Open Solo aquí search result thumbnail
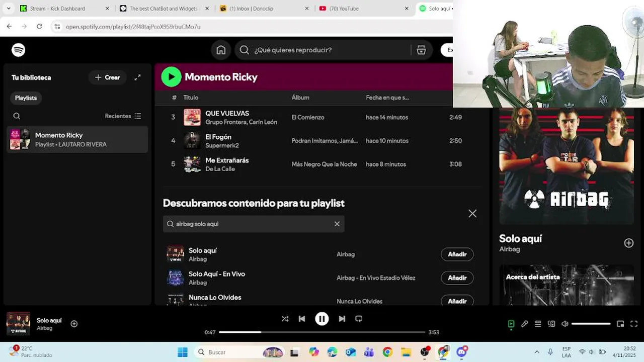644x362 pixels. pyautogui.click(x=175, y=254)
